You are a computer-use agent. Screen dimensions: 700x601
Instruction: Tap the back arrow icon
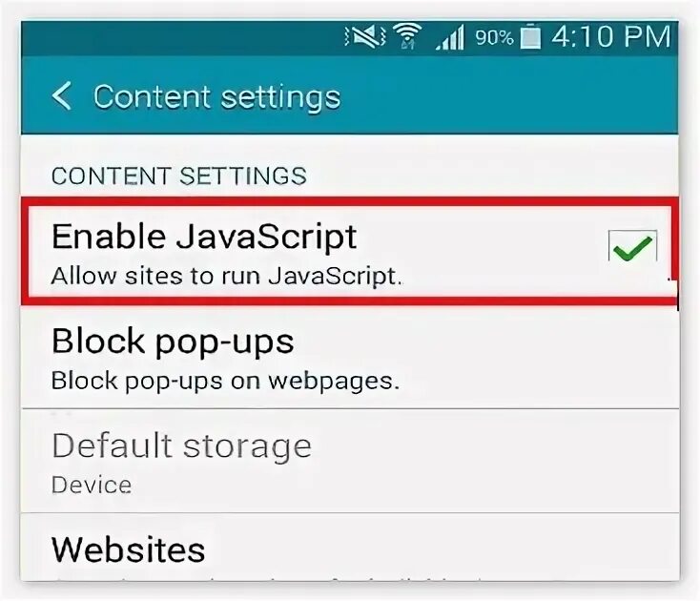pos(62,96)
